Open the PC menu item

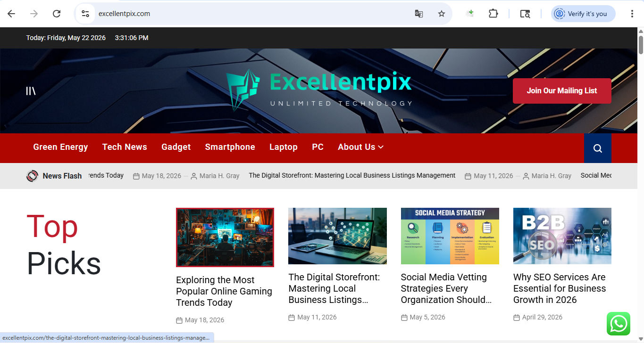pyautogui.click(x=318, y=147)
